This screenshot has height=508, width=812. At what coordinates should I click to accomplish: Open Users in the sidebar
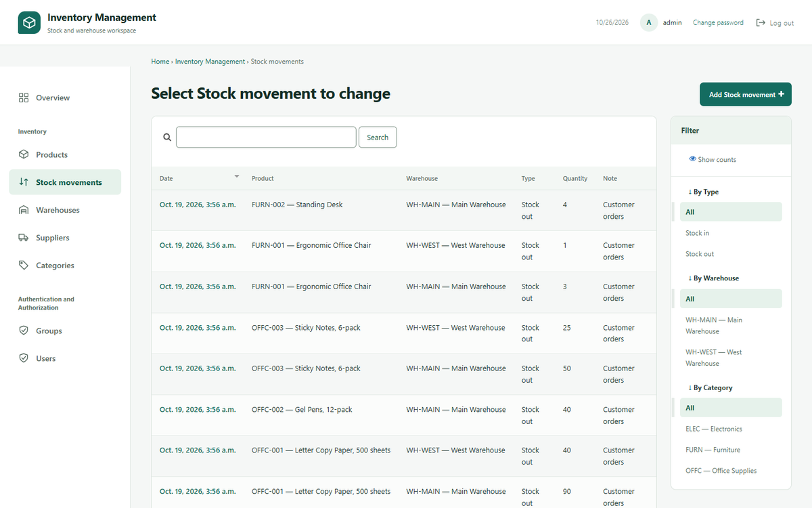tap(65, 358)
